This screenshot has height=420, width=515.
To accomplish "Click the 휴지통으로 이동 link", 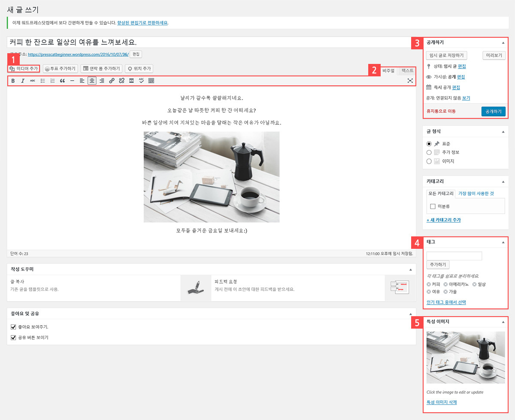I will click(441, 111).
